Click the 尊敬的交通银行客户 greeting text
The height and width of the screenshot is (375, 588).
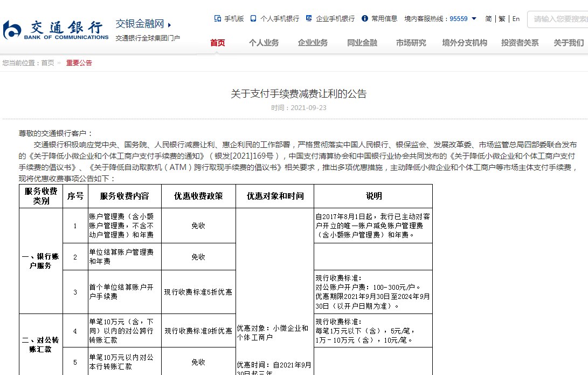[x=56, y=133]
